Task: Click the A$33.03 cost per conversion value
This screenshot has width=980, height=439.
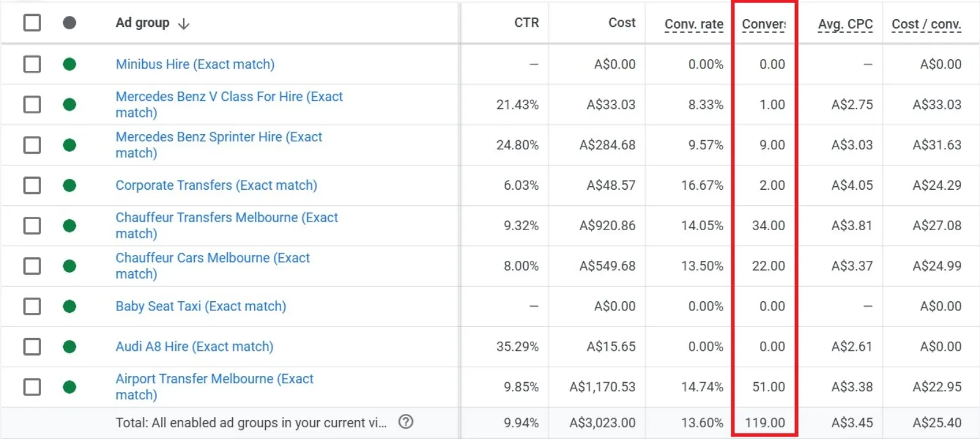Action: point(937,105)
